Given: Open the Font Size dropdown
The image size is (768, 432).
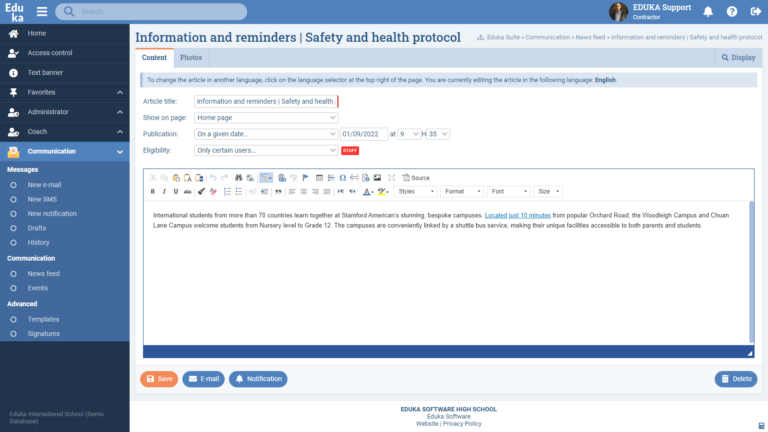Looking at the screenshot, I should click(548, 191).
